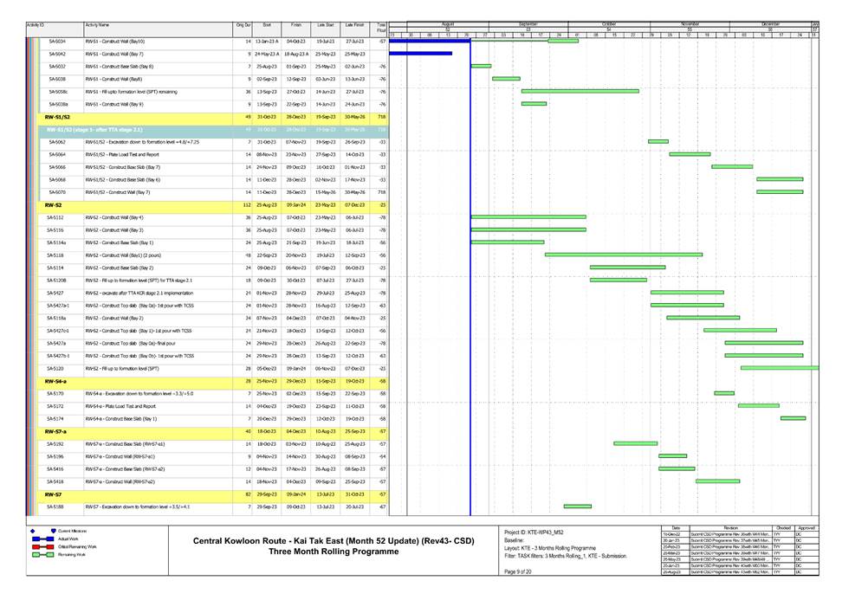
Task: Collapse the RW-S1/S2 group header row
Action: tap(57, 116)
